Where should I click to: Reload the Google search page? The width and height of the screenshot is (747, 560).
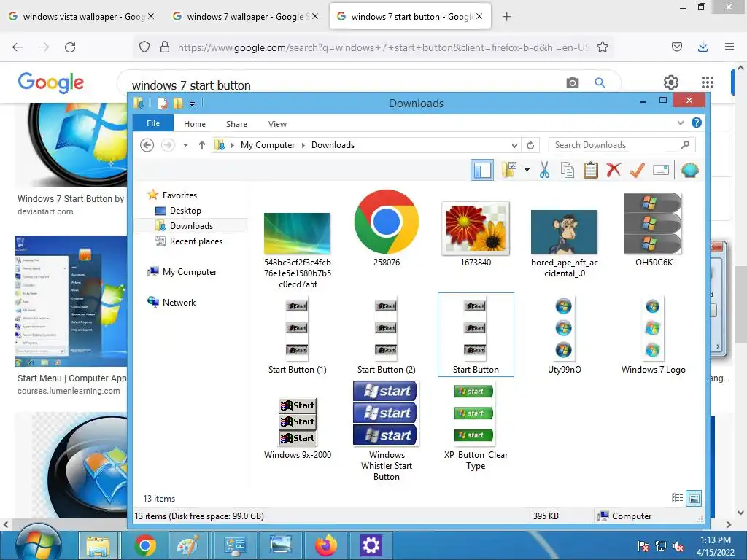(x=70, y=47)
